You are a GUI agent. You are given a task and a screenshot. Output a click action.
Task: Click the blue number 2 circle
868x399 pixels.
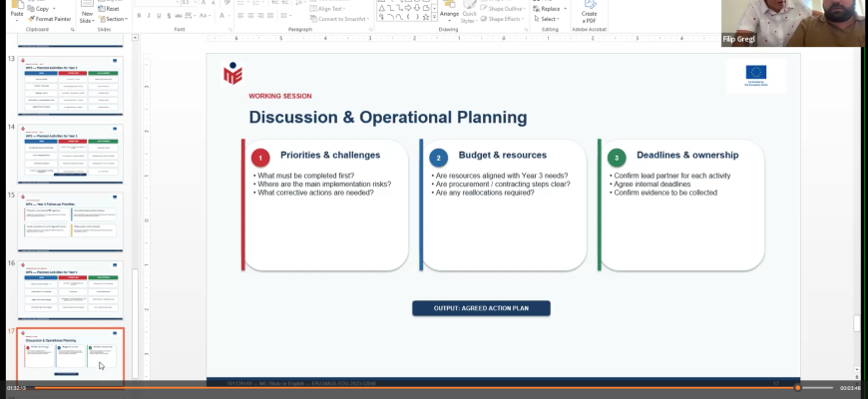438,158
